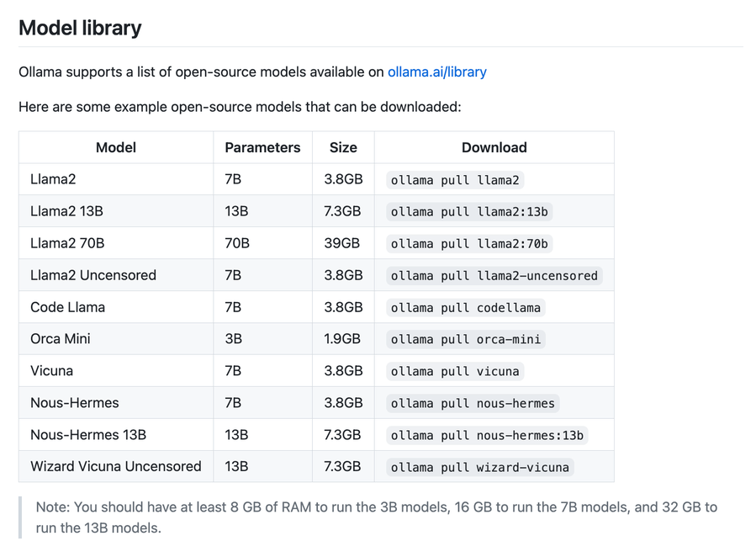This screenshot has width=756, height=557.
Task: Select the 'ollama pull nous-hermes' command
Action: tap(473, 403)
